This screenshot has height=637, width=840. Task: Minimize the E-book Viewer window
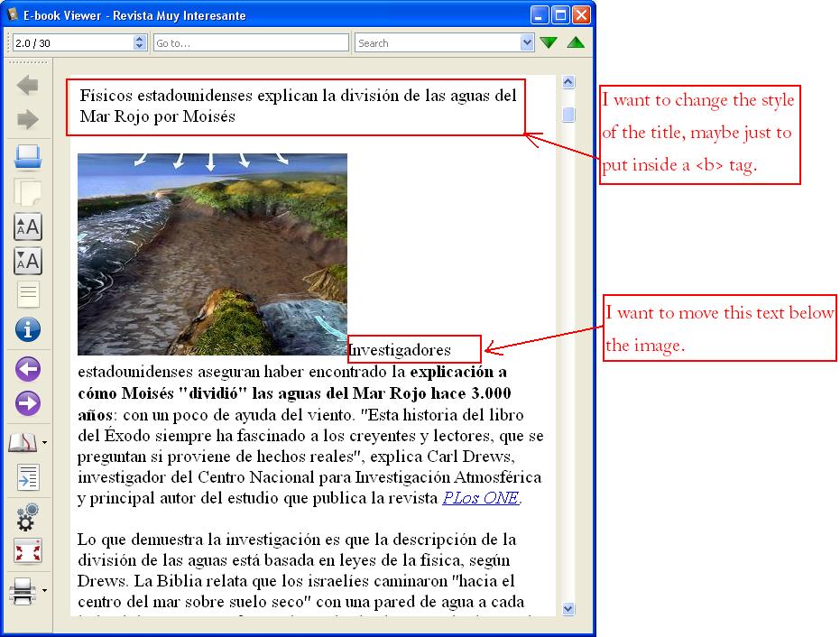pyautogui.click(x=540, y=15)
